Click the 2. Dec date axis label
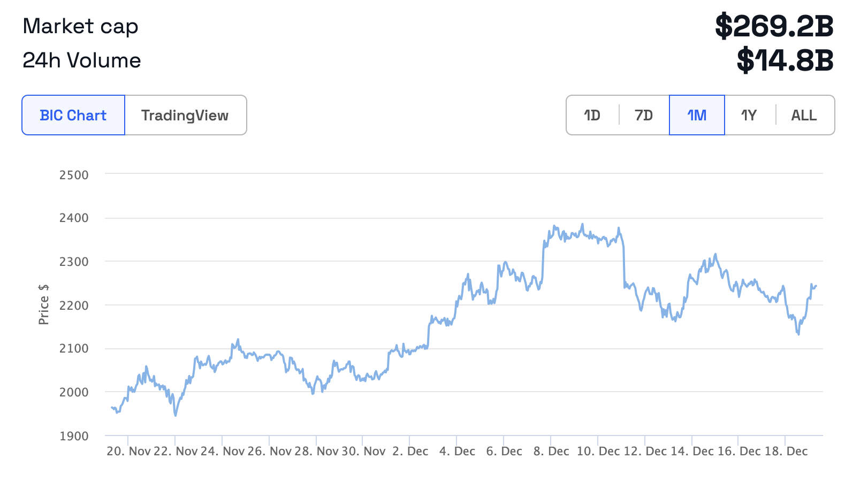This screenshot has height=489, width=868. click(410, 451)
